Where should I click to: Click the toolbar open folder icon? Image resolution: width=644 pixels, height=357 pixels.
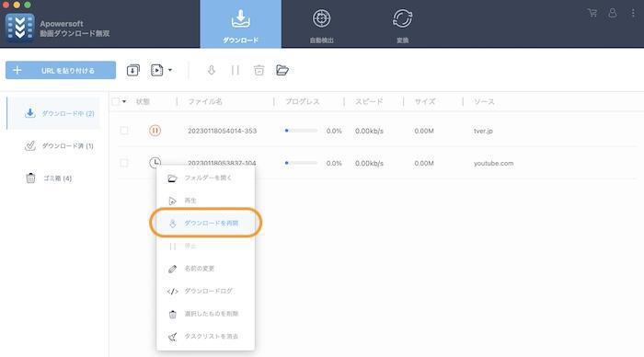click(282, 70)
